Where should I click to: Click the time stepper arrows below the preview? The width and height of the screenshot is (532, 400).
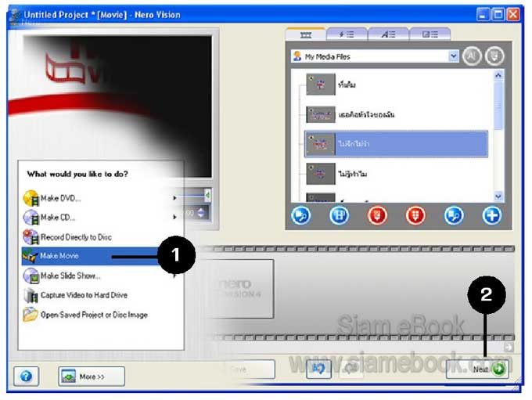(x=201, y=213)
